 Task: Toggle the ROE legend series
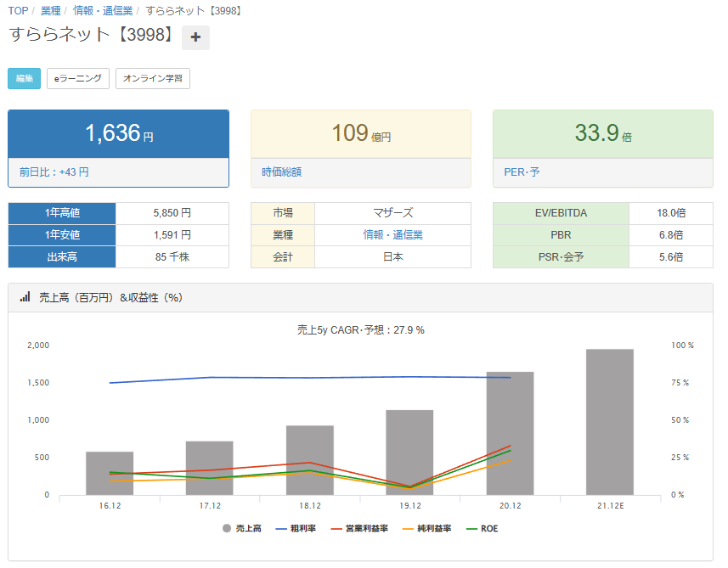(482, 529)
